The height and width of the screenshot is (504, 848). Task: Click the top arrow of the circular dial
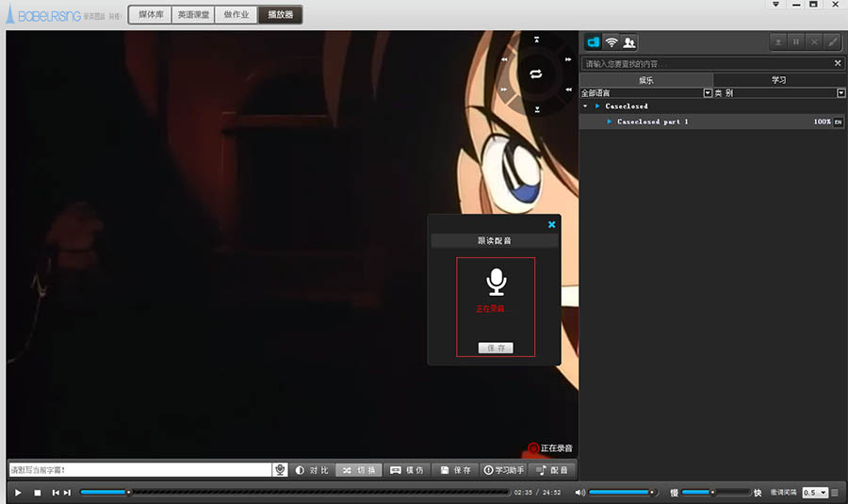[x=536, y=40]
